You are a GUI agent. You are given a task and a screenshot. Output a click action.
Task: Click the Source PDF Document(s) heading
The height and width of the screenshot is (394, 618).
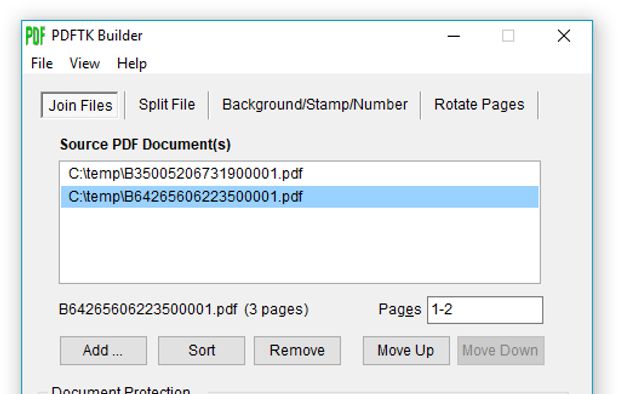click(145, 145)
